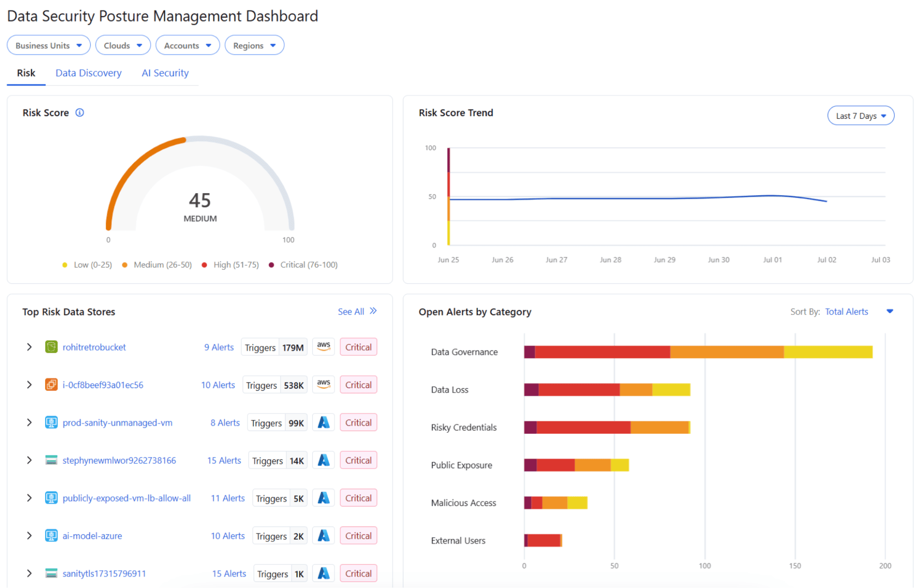Switch to the Risk tab
The image size is (924, 588).
tap(26, 73)
